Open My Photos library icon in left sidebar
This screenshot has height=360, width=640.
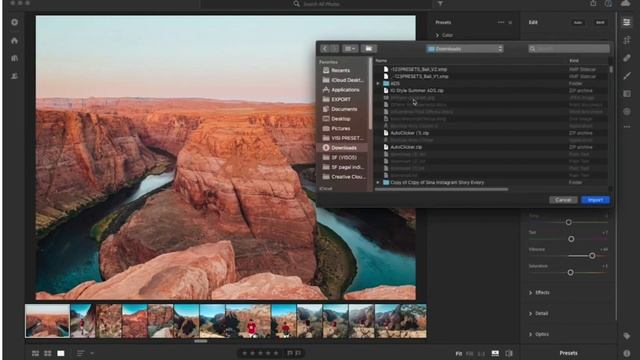pyautogui.click(x=15, y=58)
